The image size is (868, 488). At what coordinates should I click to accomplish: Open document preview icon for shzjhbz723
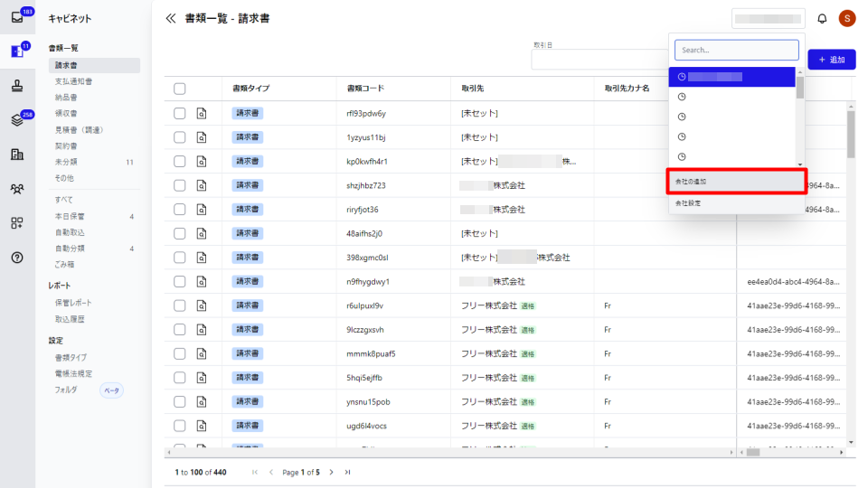click(x=202, y=185)
